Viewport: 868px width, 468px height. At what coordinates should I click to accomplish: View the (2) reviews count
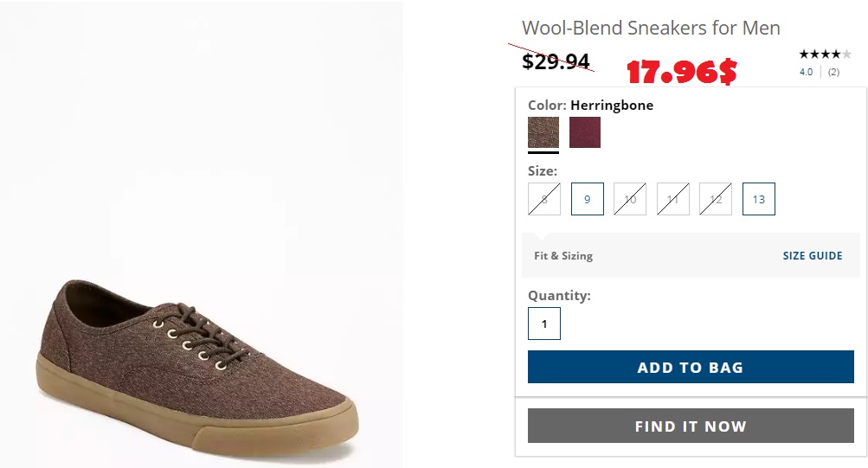[833, 73]
